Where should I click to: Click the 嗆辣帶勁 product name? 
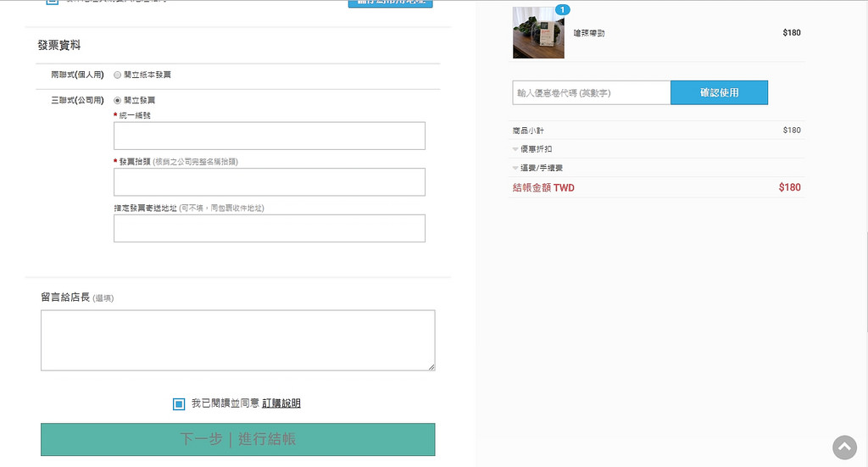pos(589,33)
